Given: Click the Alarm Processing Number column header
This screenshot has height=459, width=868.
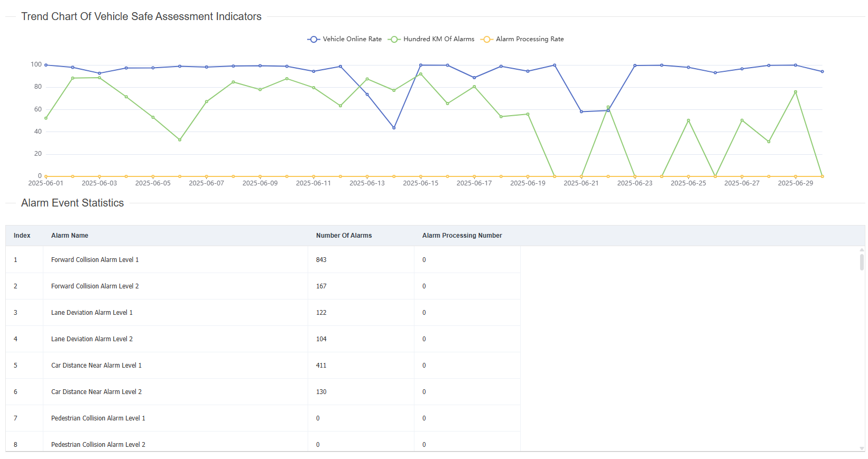Looking at the screenshot, I should (462, 236).
